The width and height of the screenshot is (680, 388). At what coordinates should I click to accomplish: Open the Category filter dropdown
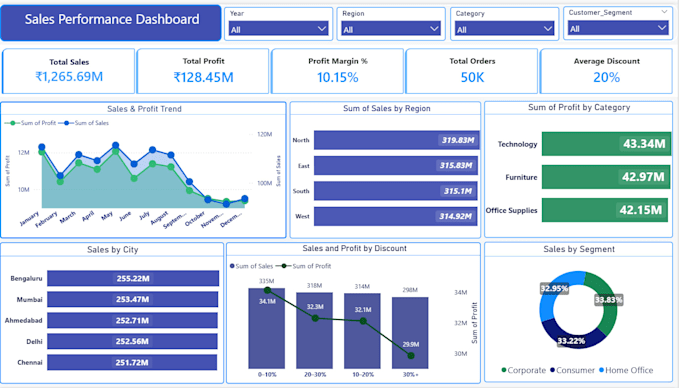pos(504,29)
